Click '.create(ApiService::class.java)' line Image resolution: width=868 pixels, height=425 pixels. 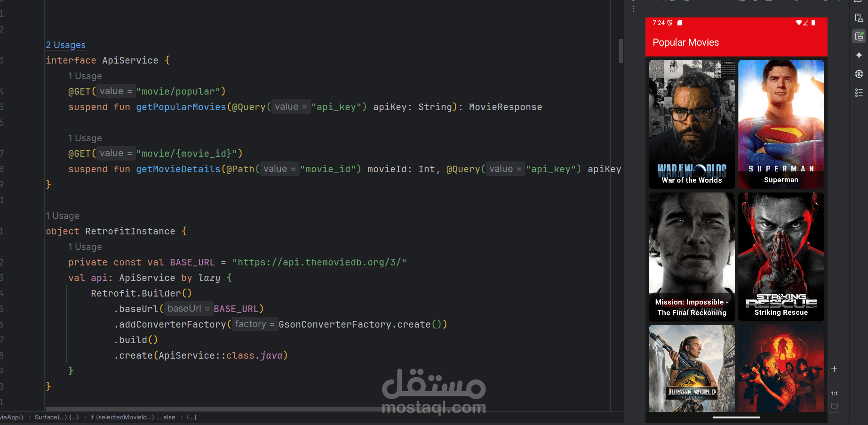pos(200,355)
